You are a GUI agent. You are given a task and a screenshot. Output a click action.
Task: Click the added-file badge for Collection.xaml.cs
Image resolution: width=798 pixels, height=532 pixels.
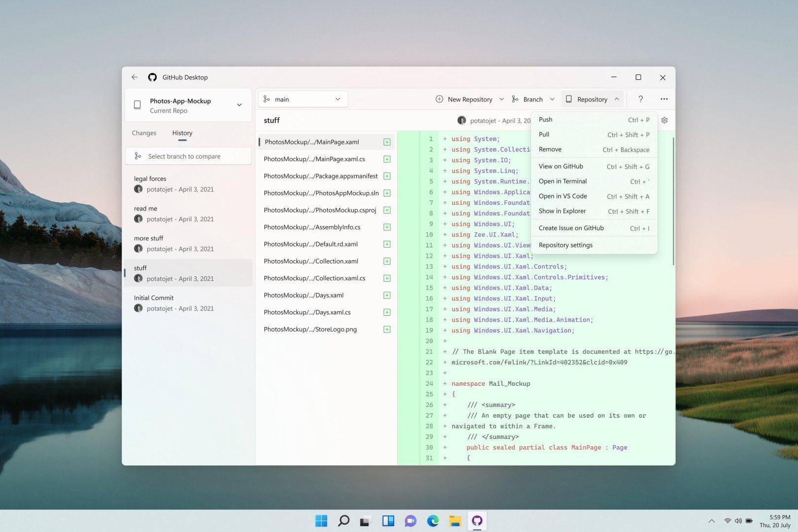pyautogui.click(x=387, y=278)
